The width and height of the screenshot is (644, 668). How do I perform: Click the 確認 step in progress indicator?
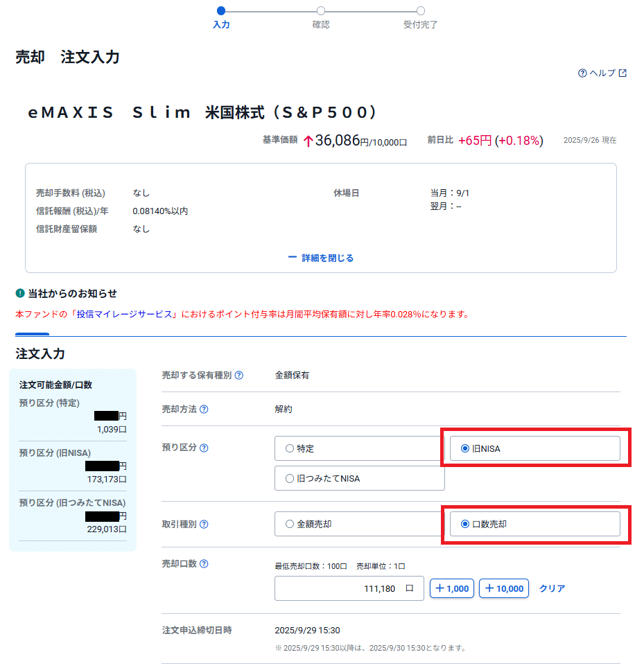coord(321,11)
